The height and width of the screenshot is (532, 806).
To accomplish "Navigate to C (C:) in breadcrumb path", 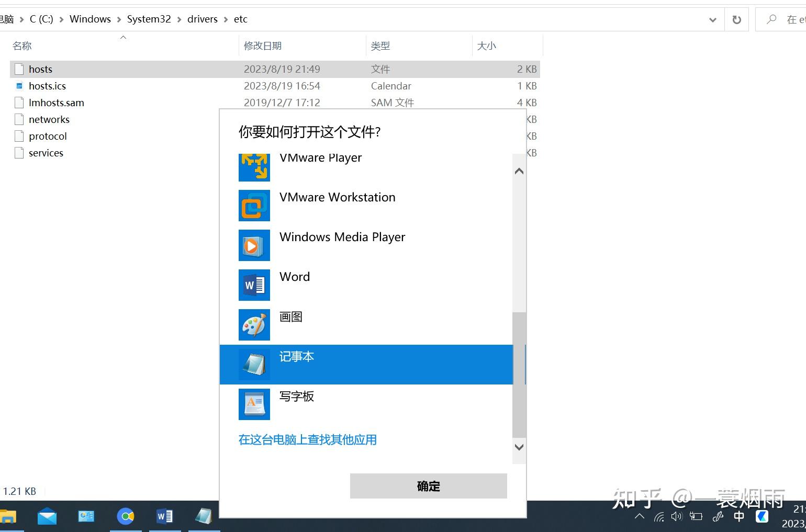I will coord(41,19).
